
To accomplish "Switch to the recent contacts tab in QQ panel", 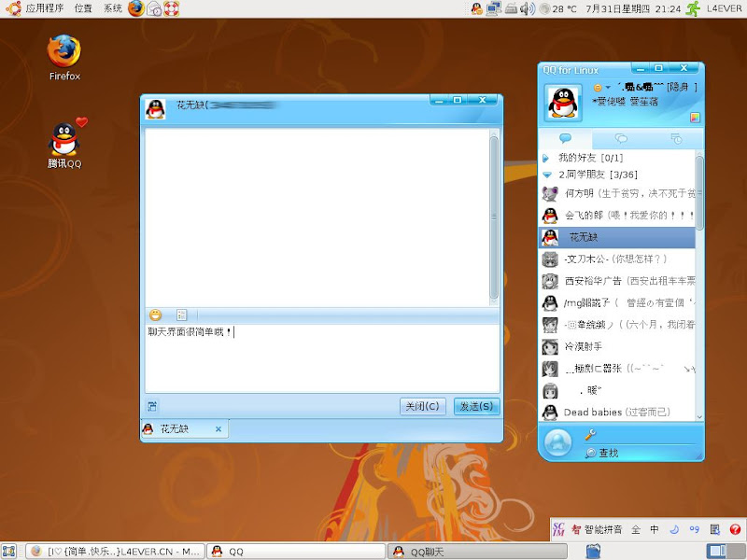I will tap(676, 138).
